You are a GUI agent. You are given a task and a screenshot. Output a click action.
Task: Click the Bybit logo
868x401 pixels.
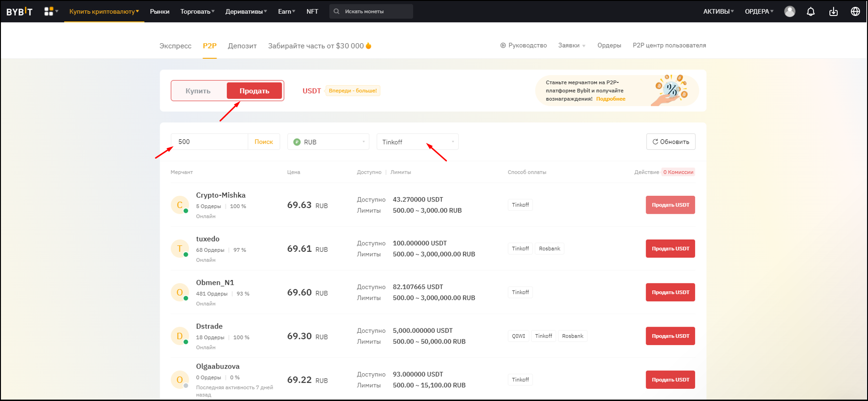coord(19,12)
